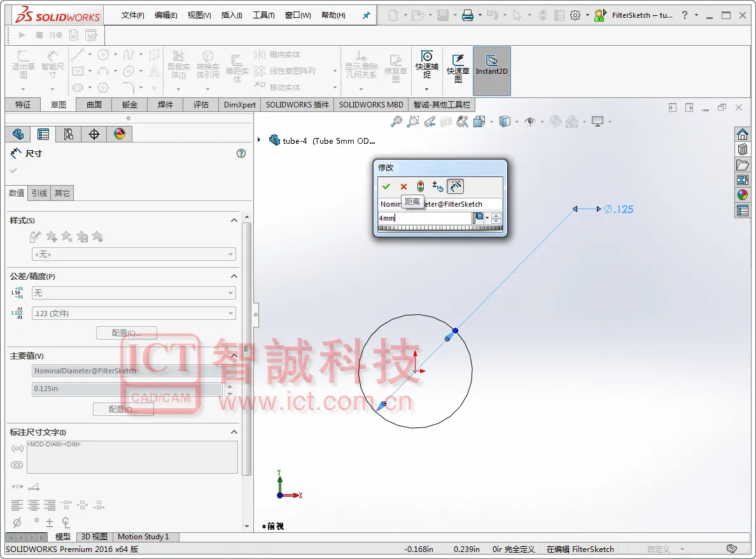Click the diameter symbol icon below text box
This screenshot has width=756, height=559.
[17, 522]
